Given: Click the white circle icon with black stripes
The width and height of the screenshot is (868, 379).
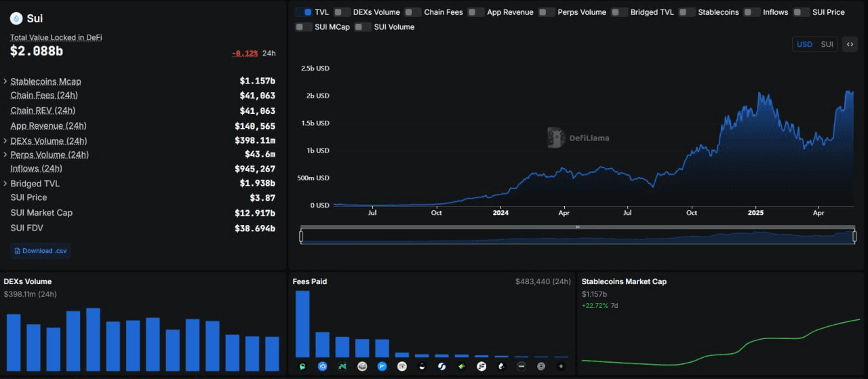Looking at the screenshot, I should click(481, 367).
